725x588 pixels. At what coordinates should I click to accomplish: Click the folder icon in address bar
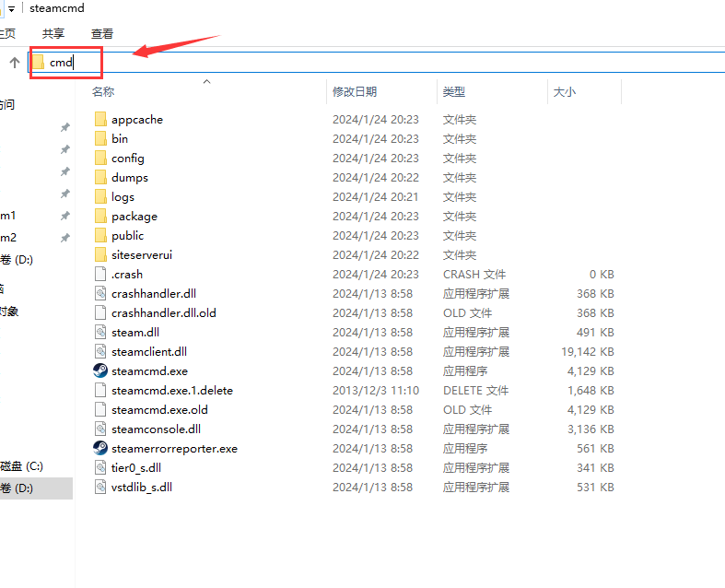(x=39, y=63)
